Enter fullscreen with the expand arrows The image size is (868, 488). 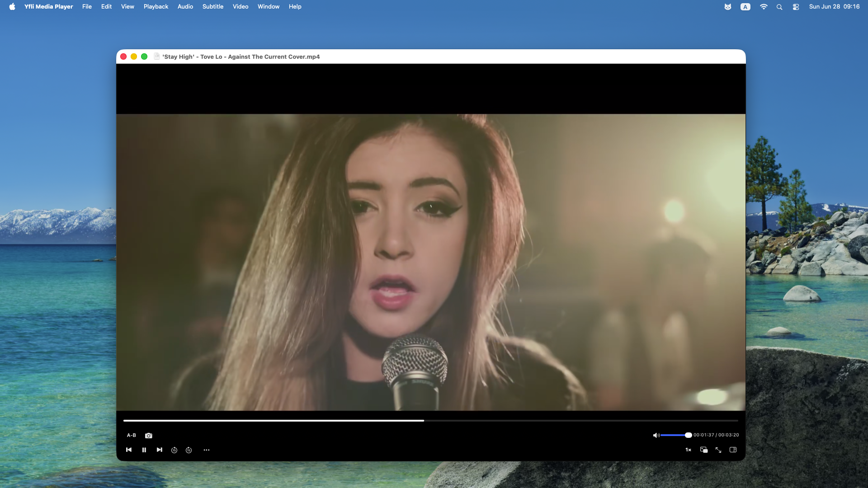tap(718, 450)
